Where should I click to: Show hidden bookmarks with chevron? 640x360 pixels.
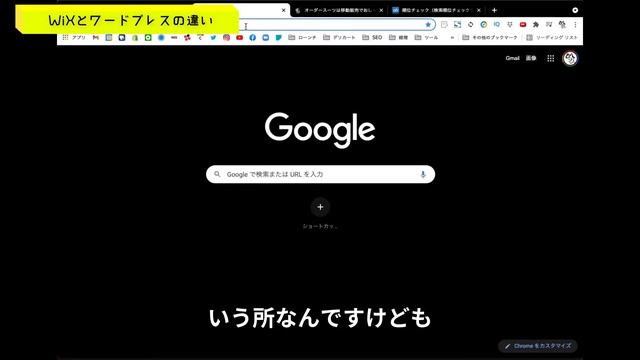coord(452,38)
